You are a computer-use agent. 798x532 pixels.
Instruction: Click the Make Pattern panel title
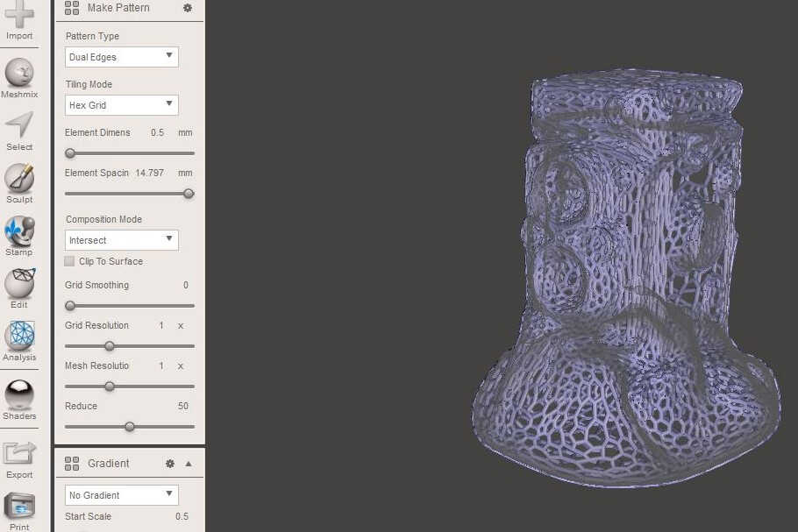point(118,8)
